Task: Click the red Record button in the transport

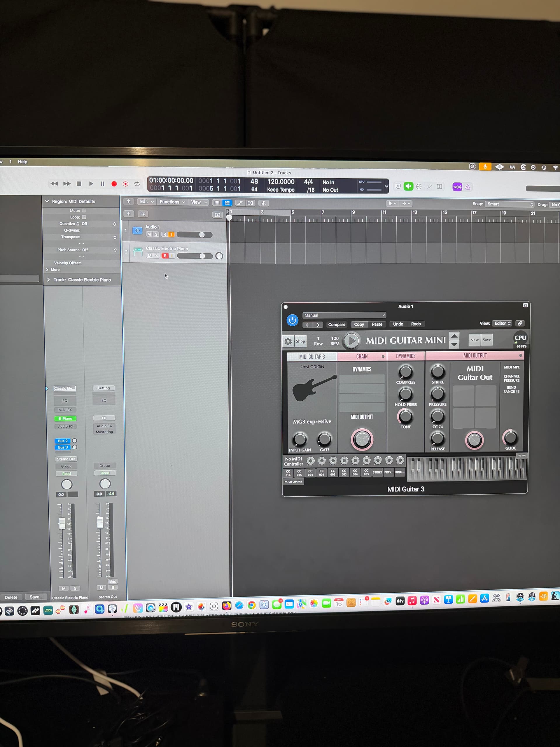Action: (114, 184)
